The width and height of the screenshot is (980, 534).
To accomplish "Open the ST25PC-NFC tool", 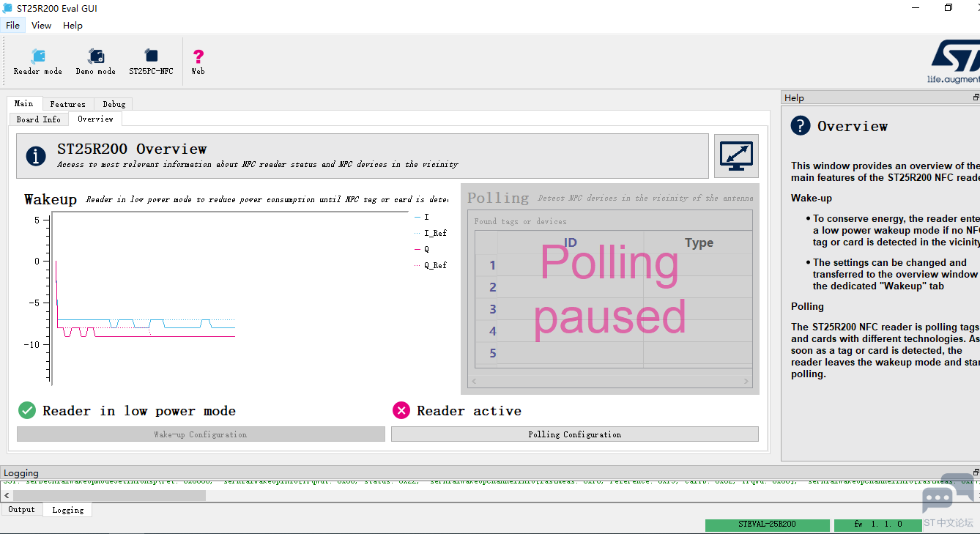I will coord(152,62).
